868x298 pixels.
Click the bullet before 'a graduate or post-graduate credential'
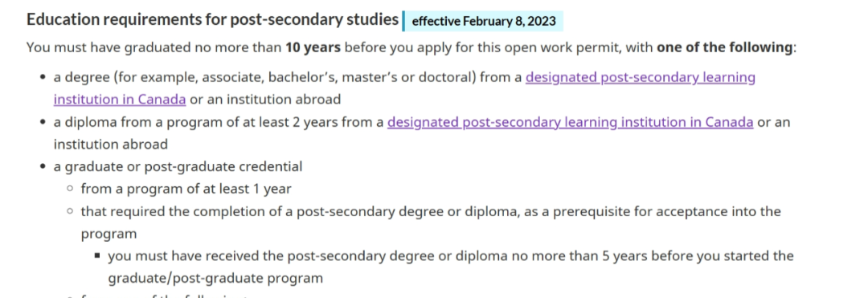[x=43, y=166]
